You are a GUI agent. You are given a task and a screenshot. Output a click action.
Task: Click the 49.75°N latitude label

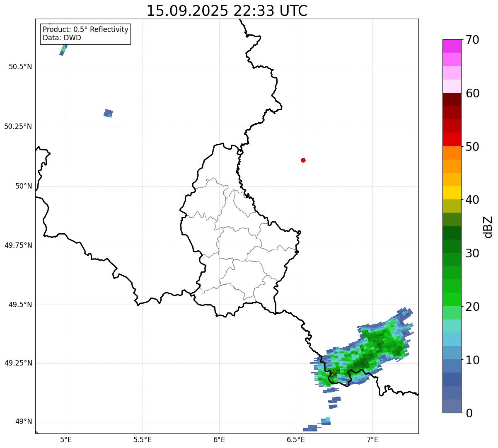tap(18, 245)
